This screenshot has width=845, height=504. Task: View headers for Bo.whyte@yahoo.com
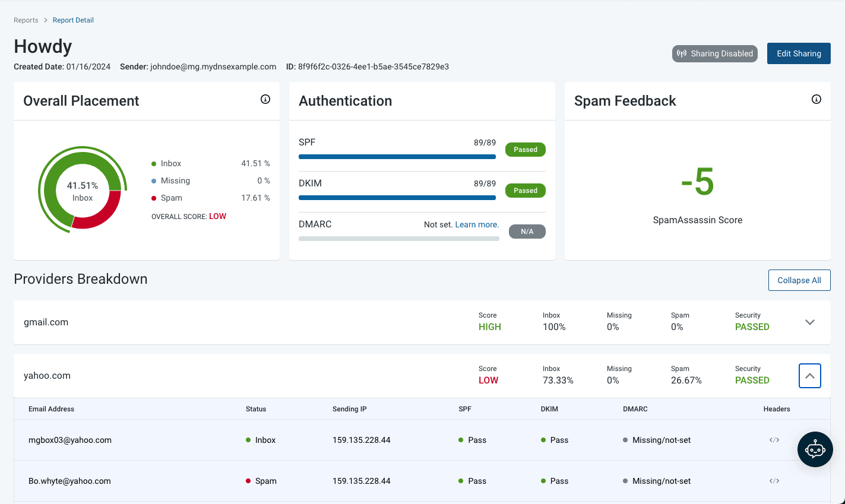[x=774, y=481]
